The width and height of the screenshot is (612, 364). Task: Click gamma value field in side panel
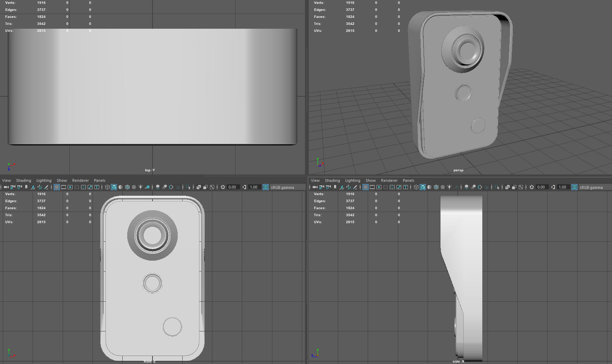point(563,187)
